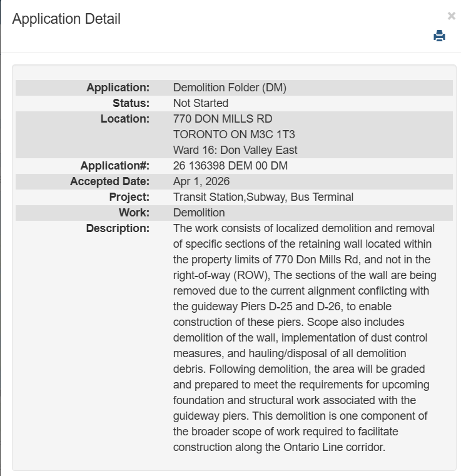Click the Accepted Date: label
Screen dimensions: 461x476
pyautogui.click(x=110, y=181)
